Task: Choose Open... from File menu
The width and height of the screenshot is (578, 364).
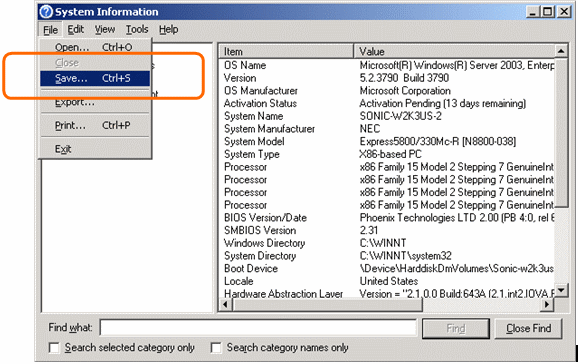Action: (95, 47)
